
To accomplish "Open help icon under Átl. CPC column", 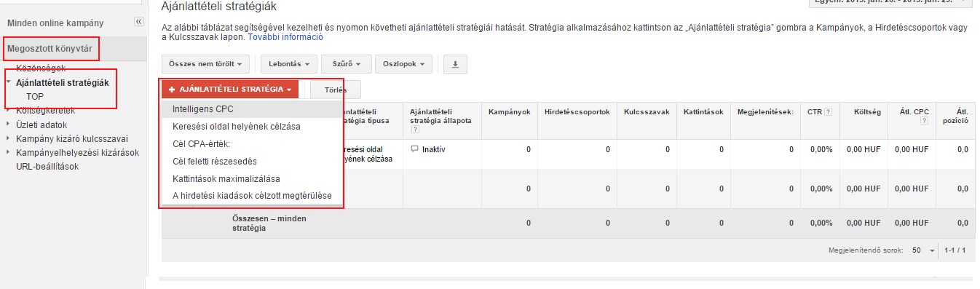I will (924, 121).
